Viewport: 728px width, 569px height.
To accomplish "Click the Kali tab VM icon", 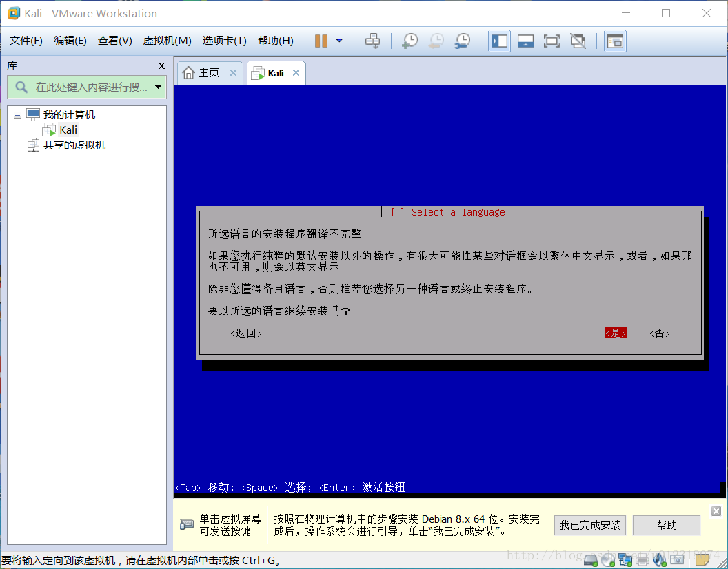I will (x=258, y=73).
